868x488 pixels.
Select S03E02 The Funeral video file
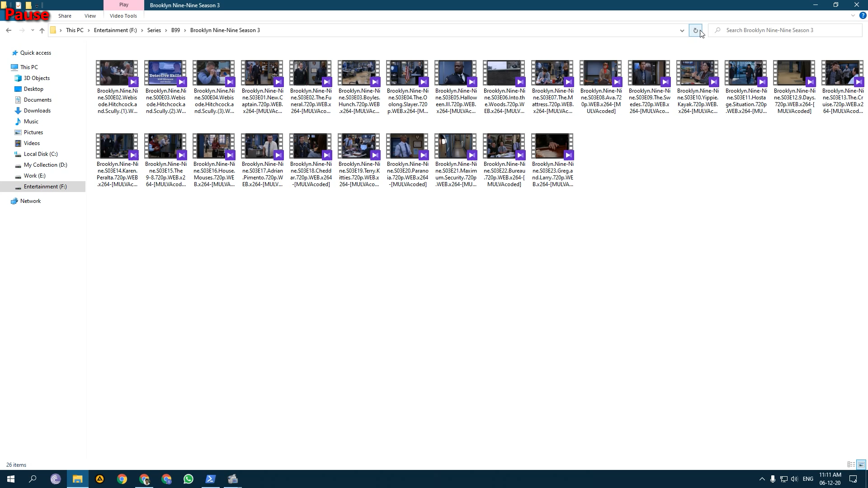tap(311, 87)
